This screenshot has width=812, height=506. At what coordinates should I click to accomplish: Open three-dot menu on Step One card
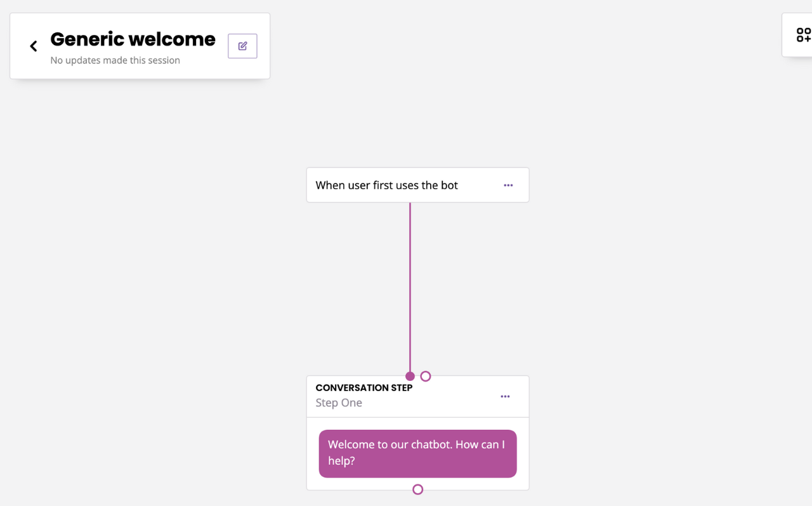tap(505, 396)
